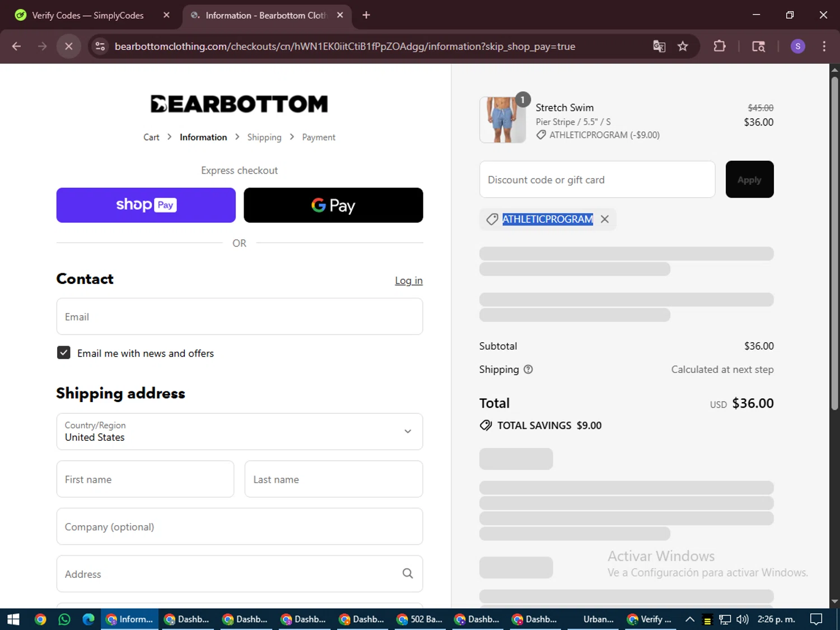This screenshot has width=840, height=630.
Task: Focus the Discount code or gift card field
Action: tap(598, 179)
